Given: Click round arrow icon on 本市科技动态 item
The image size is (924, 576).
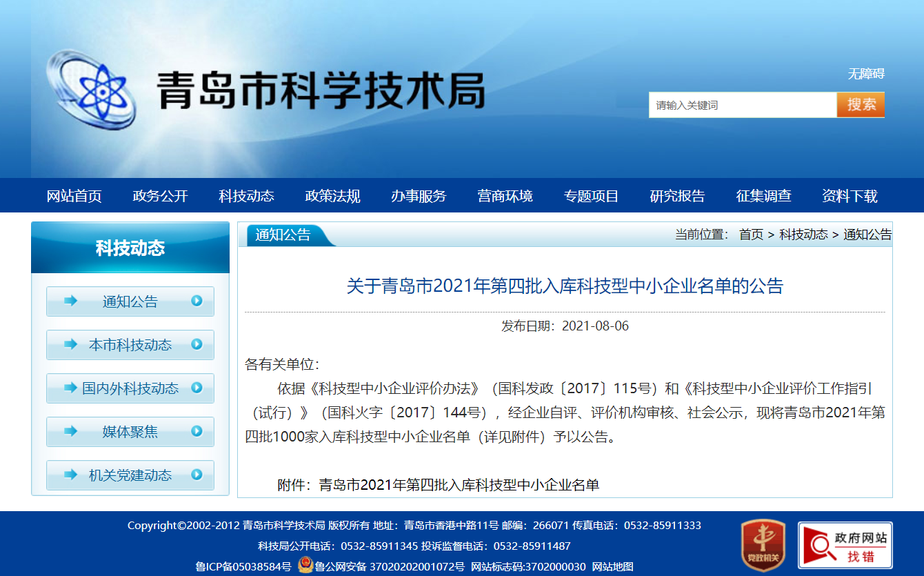Looking at the screenshot, I should [197, 344].
